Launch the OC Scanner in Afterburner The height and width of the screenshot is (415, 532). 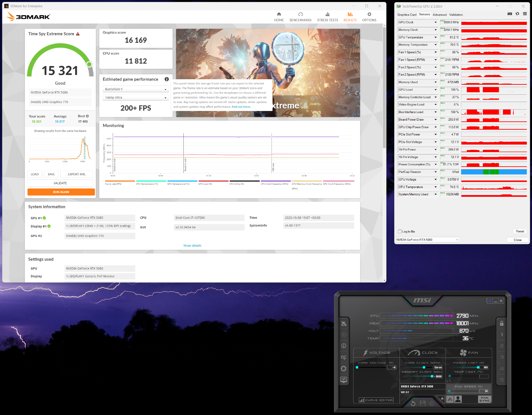click(x=343, y=357)
